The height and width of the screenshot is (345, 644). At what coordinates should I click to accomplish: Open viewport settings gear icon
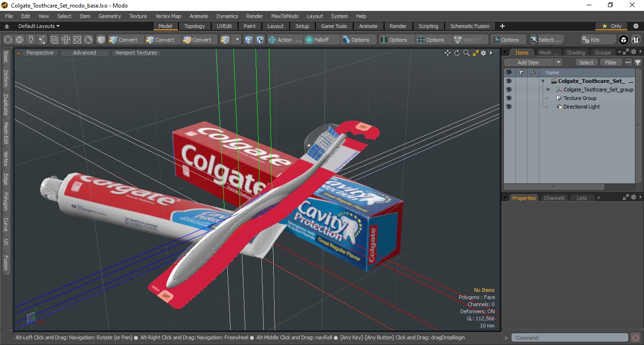pos(483,53)
